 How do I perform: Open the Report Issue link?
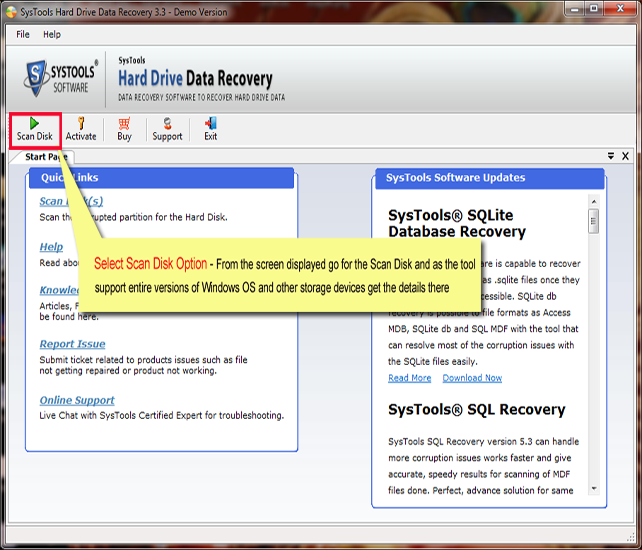(x=72, y=344)
